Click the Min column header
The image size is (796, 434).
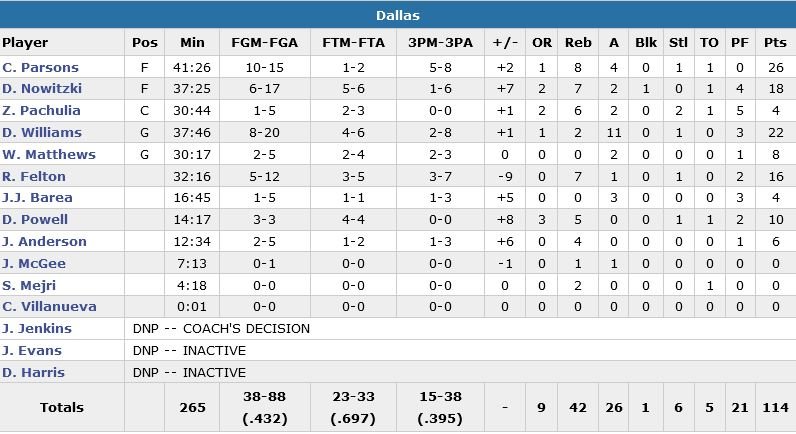point(192,43)
